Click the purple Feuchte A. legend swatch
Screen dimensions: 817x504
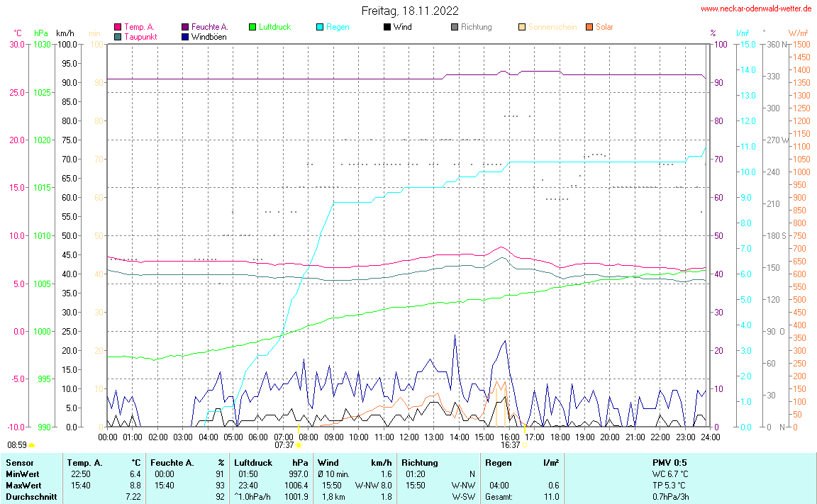[185, 27]
